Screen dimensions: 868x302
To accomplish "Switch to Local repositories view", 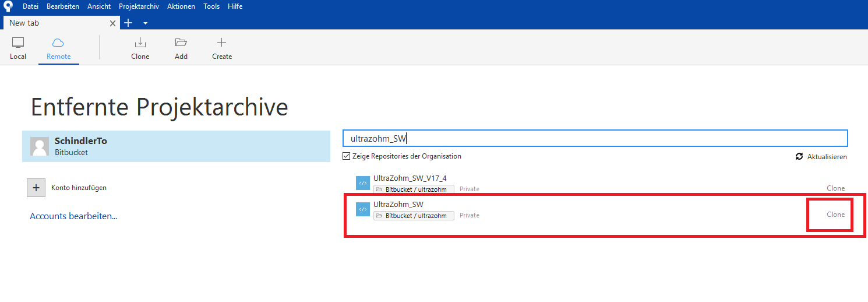I will (18, 48).
